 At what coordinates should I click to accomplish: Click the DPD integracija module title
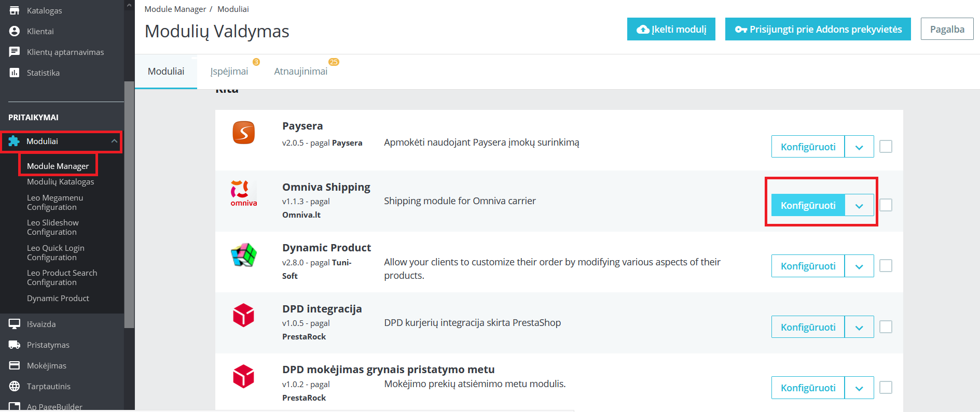(x=322, y=309)
